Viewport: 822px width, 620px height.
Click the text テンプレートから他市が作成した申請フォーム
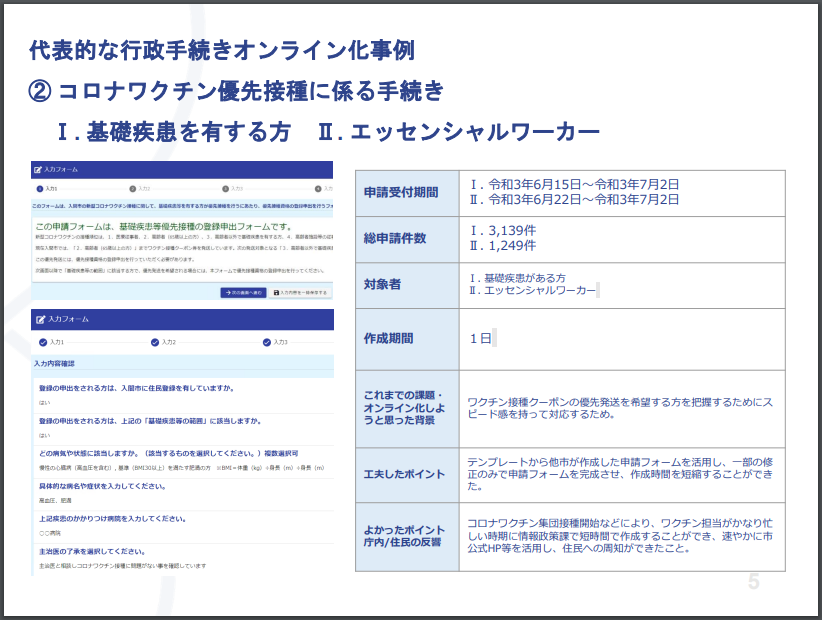620,474
